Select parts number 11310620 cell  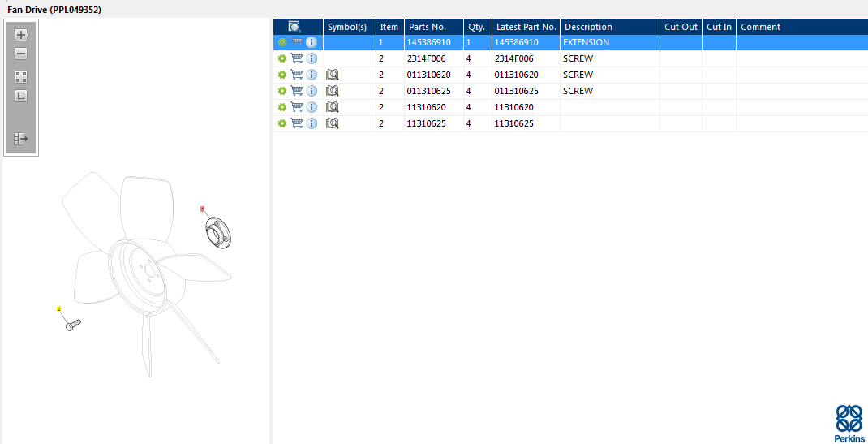coord(434,107)
